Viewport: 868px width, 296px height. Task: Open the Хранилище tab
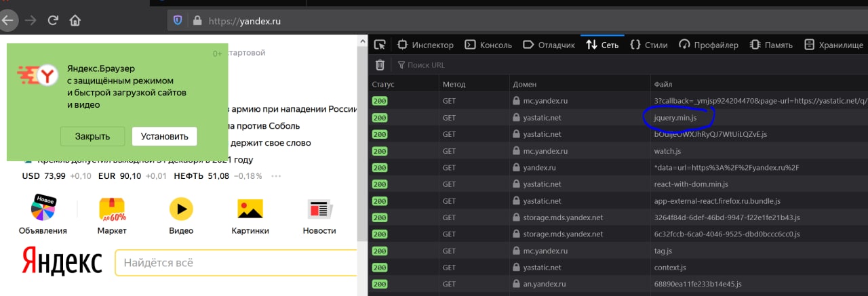tap(833, 45)
